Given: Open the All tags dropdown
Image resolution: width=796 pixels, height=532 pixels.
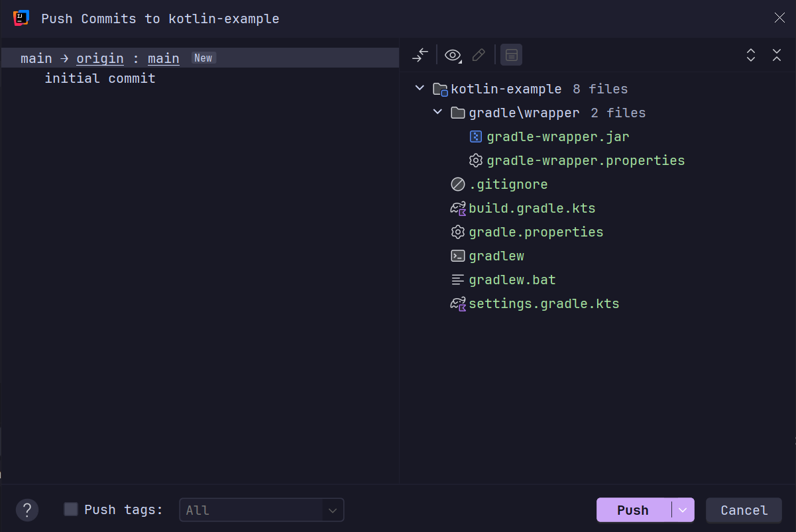Looking at the screenshot, I should 332,509.
